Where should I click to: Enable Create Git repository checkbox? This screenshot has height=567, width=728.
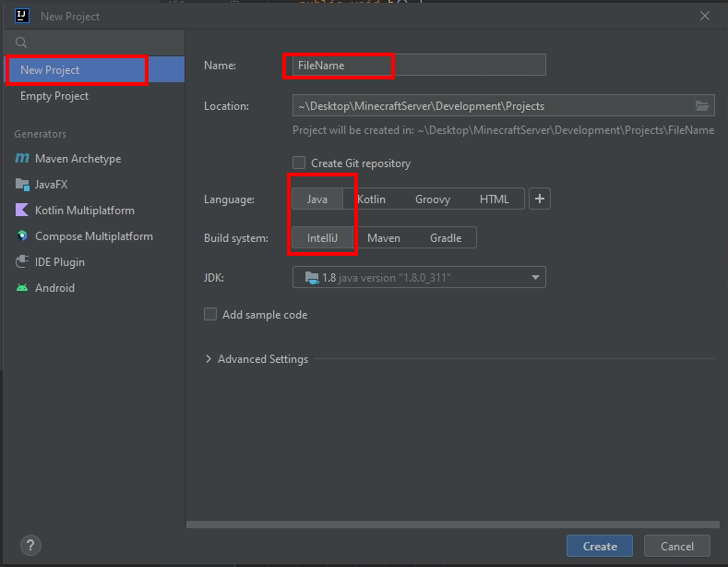[x=299, y=163]
